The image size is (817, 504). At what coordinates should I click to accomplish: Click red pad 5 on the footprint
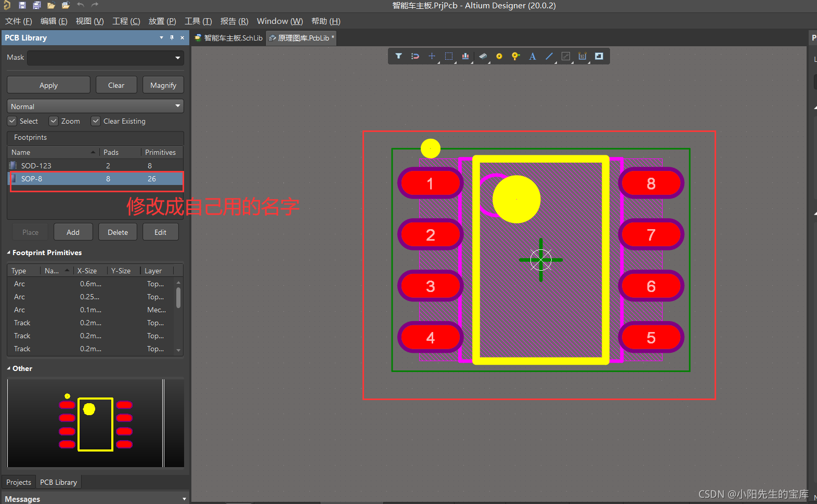[651, 338]
